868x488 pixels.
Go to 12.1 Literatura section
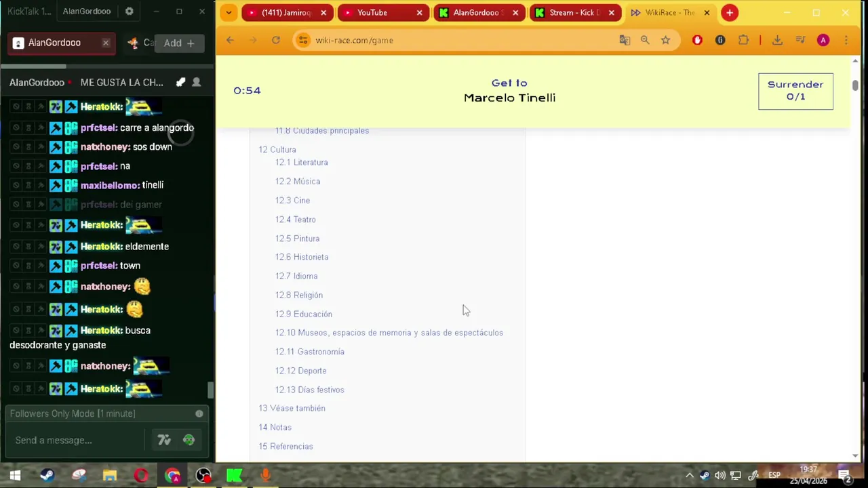(x=302, y=163)
